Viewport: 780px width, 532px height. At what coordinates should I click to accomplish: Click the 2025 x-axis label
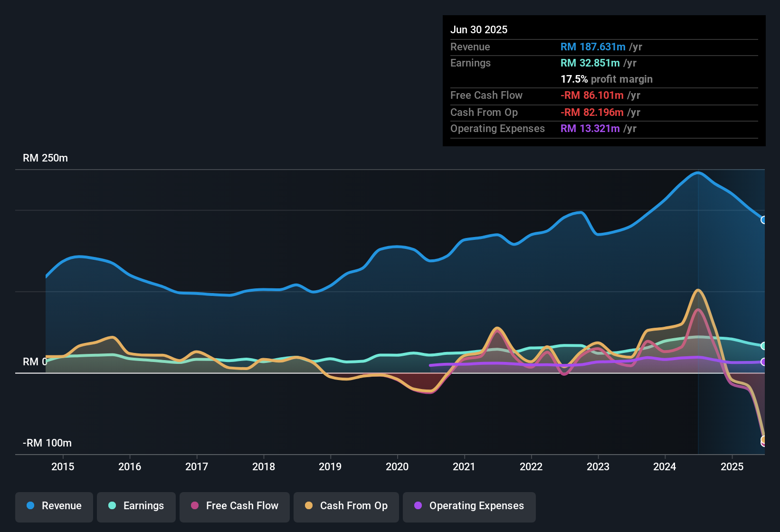coord(732,466)
